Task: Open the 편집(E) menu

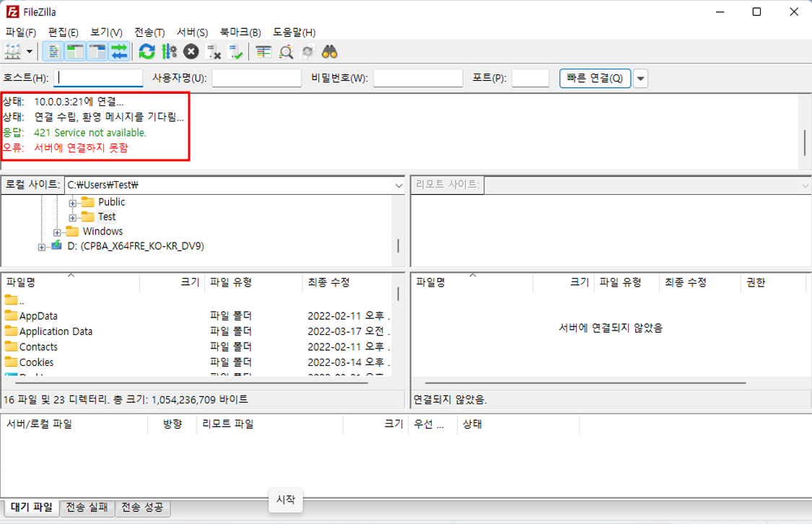Action: click(64, 32)
